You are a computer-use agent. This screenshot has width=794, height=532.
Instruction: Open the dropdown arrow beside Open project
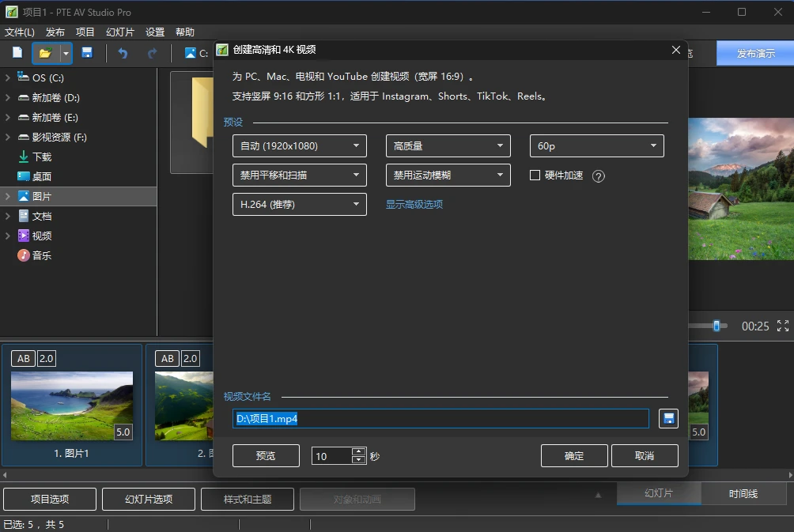[x=66, y=53]
